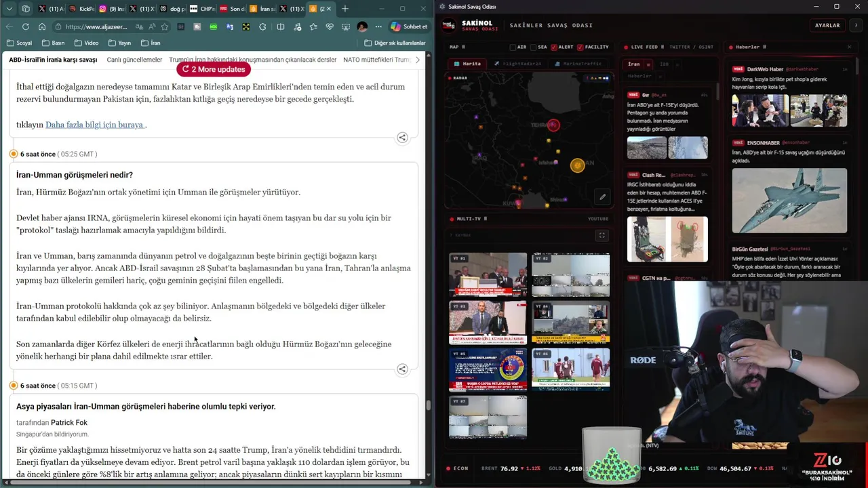Open Daha fazla bilgi için buraya link
868x488 pixels.
pyautogui.click(x=94, y=125)
